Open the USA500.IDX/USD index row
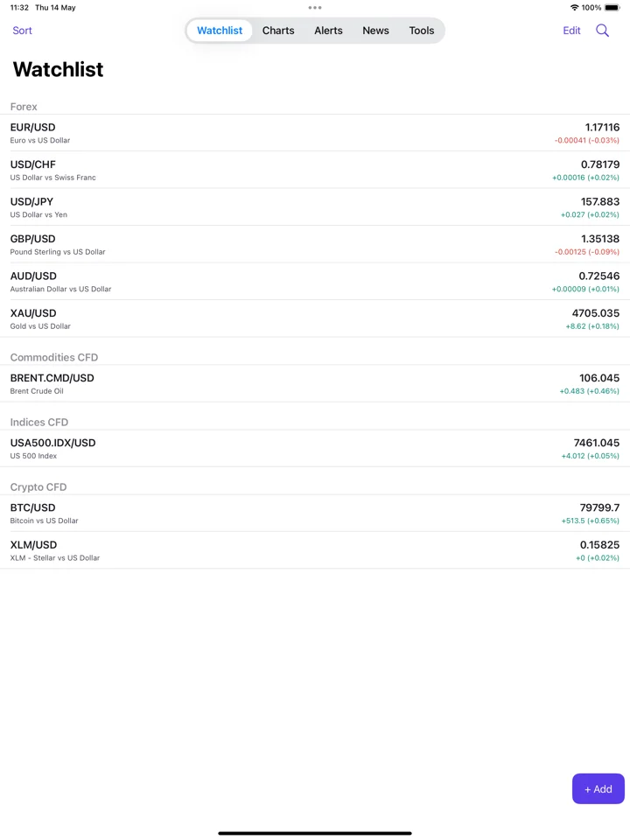630x840 pixels. point(315,448)
